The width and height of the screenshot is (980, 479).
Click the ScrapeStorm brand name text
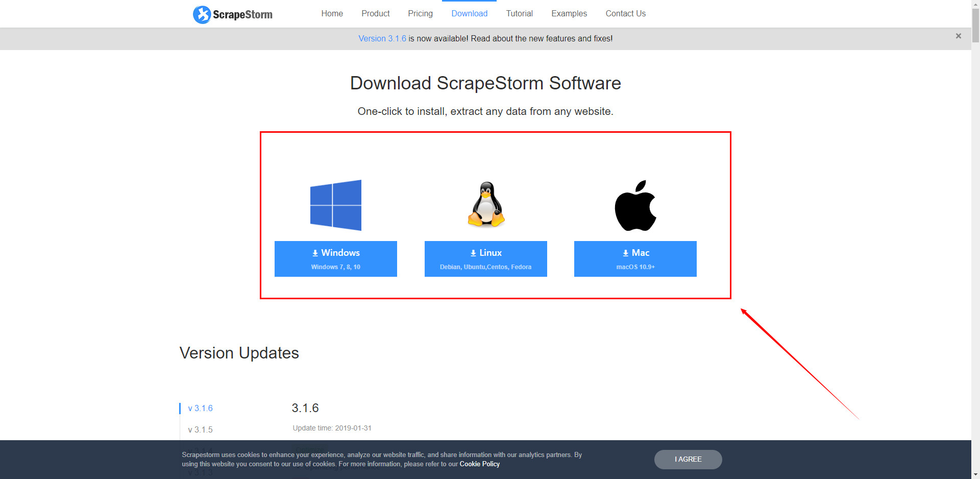tap(242, 14)
